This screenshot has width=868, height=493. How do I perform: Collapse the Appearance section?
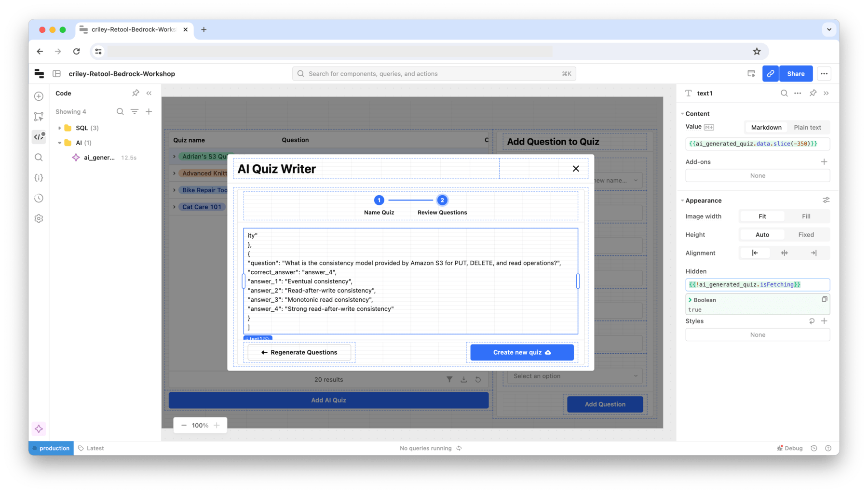683,200
